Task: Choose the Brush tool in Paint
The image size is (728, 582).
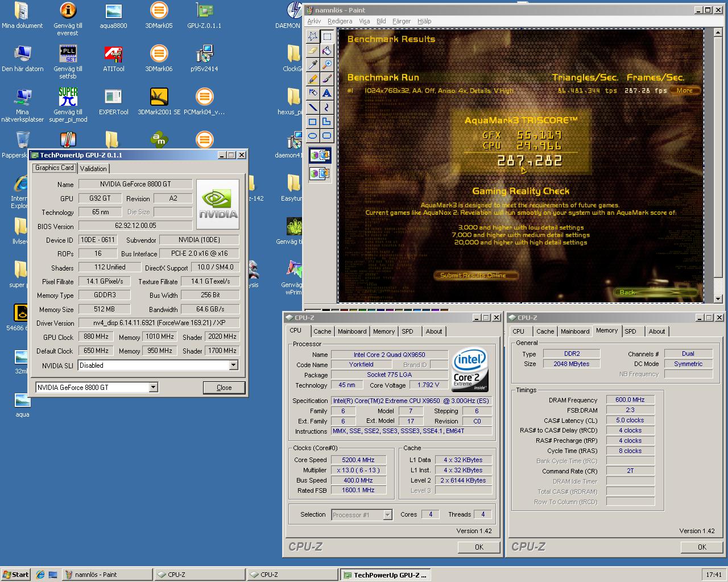Action: click(x=327, y=79)
